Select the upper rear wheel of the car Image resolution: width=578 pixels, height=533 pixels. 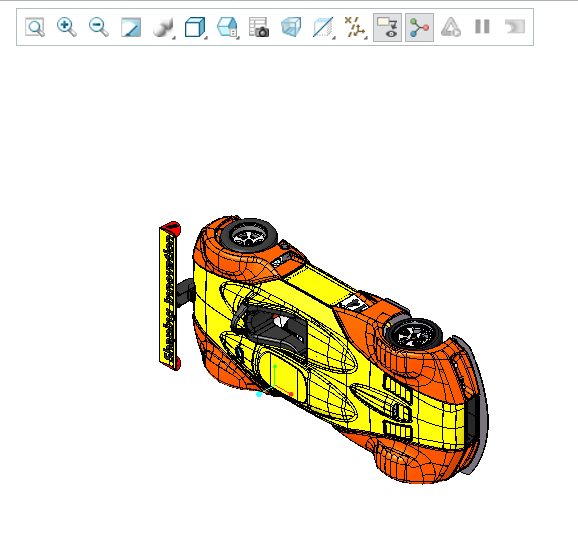click(249, 234)
